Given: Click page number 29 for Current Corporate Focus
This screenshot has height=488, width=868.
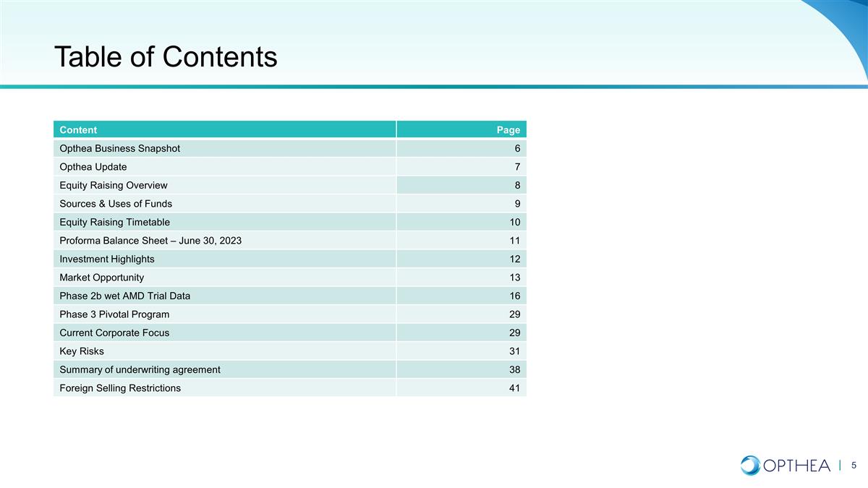Looking at the screenshot, I should click(x=514, y=333).
